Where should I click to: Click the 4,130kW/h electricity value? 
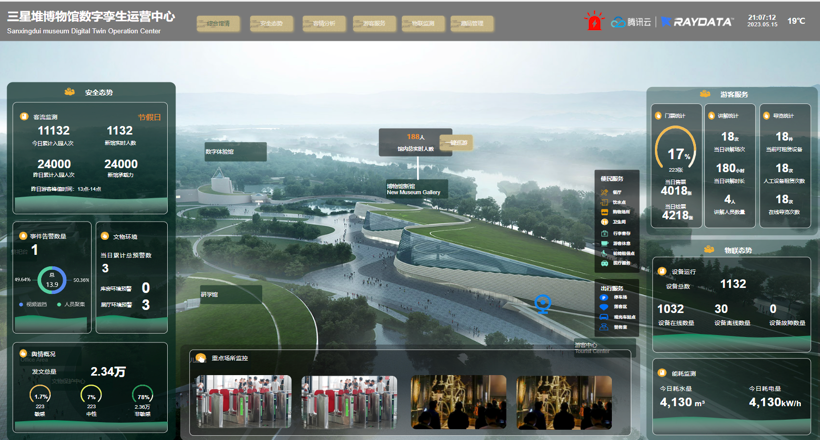[775, 402]
